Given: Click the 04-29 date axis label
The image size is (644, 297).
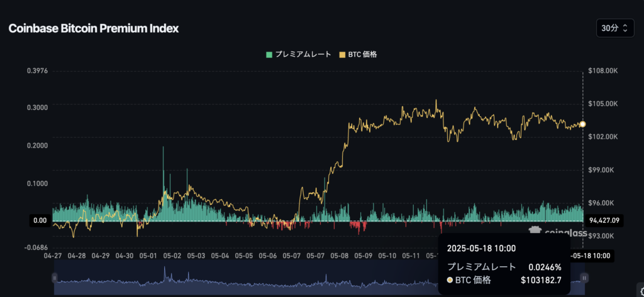Looking at the screenshot, I should click(100, 256).
